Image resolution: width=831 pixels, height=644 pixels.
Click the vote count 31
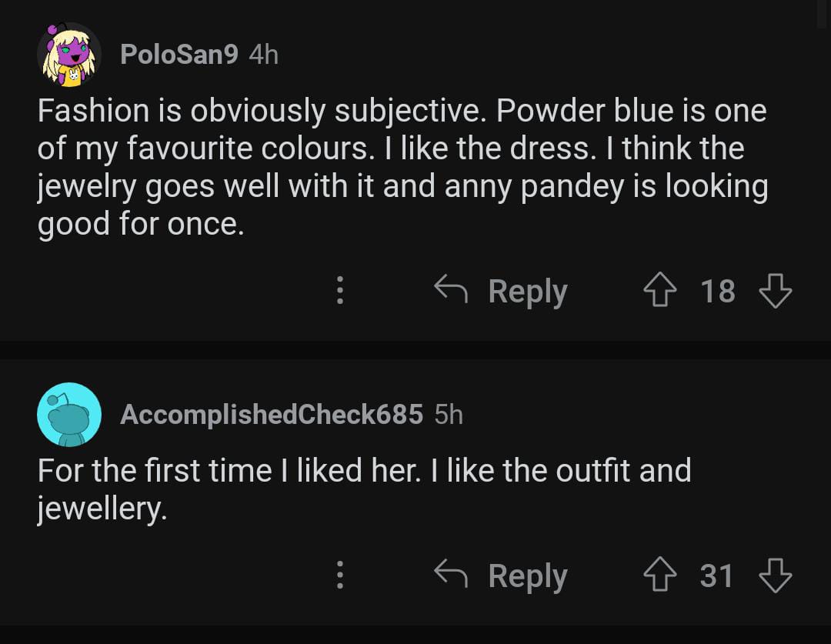[716, 576]
